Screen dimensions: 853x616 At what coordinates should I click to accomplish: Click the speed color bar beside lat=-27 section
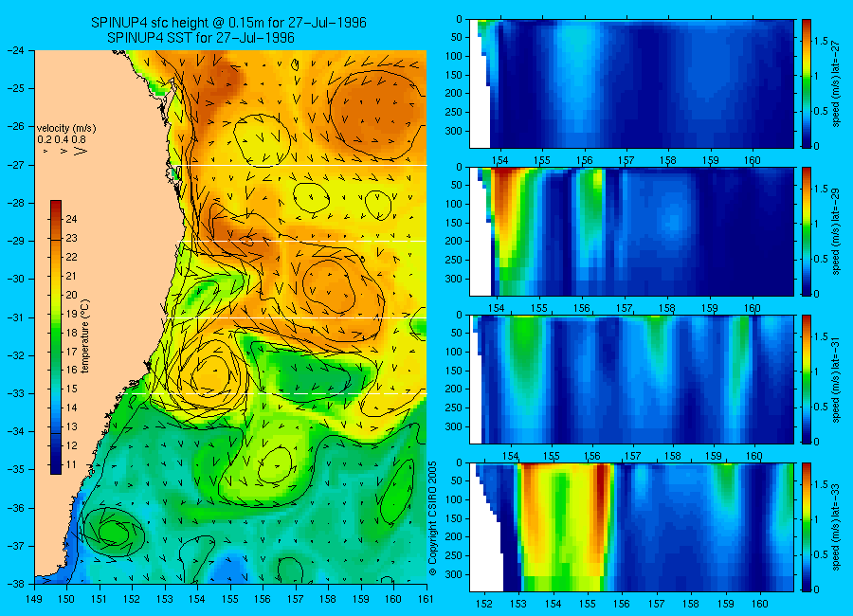pos(806,83)
